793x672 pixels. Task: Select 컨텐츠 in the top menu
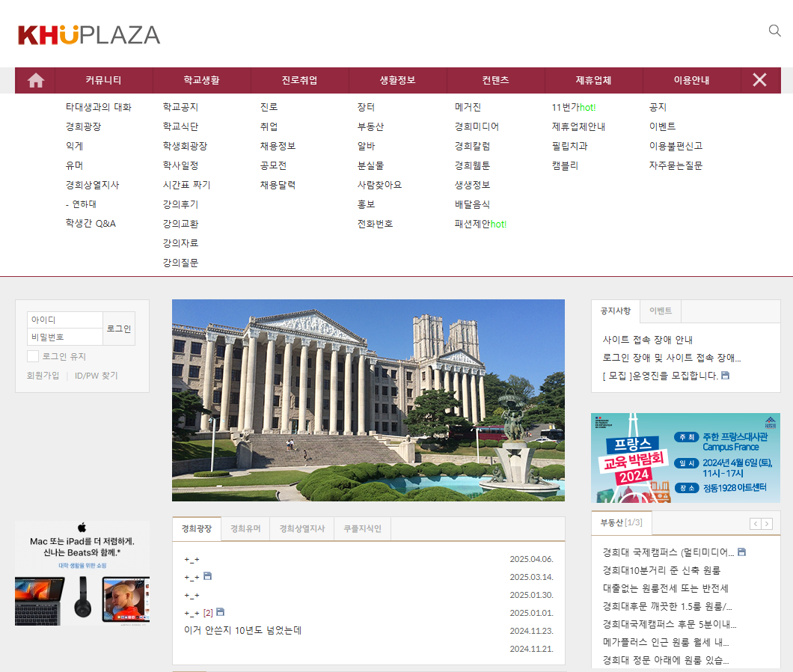coord(496,79)
